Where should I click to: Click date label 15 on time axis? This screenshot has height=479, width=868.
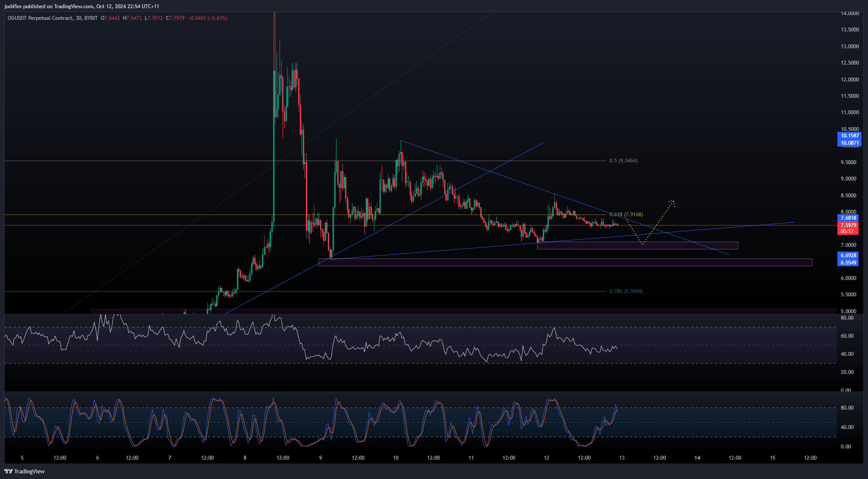[x=773, y=458]
